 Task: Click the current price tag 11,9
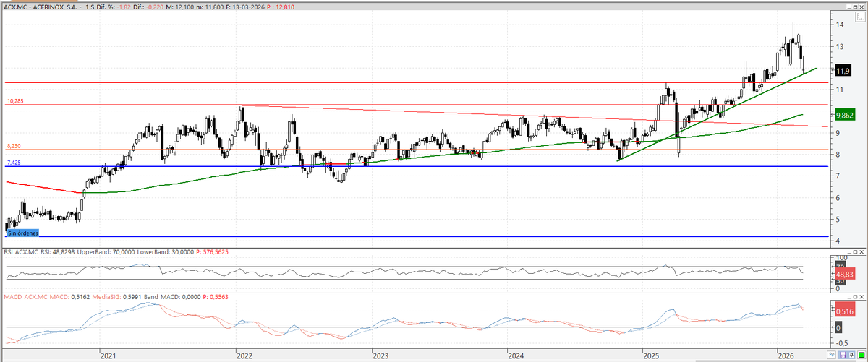click(x=843, y=71)
